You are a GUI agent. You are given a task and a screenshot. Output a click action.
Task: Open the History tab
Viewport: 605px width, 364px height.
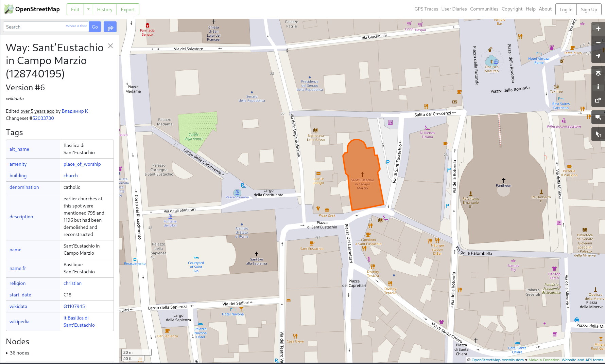[105, 10]
